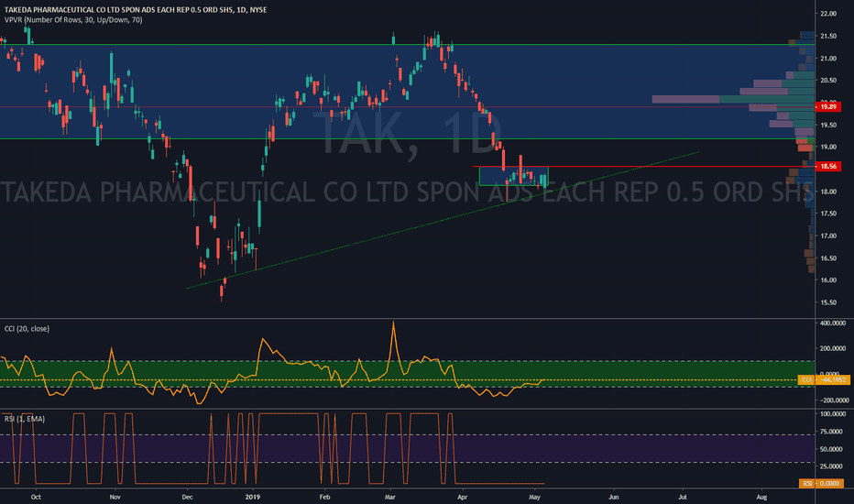This screenshot has height=504, width=854.
Task: Select the small blue consolidation rectangle near May
Action: pos(514,176)
